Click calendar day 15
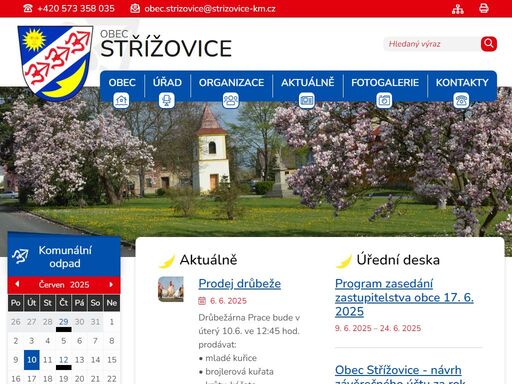Screen dimensions: 512x384 [x=112, y=360]
